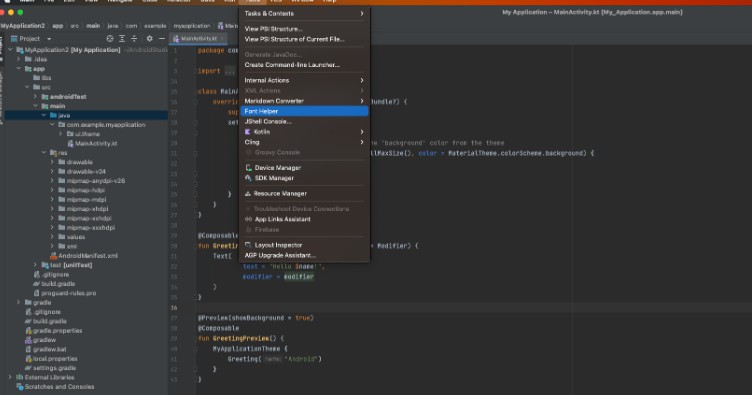Open SDK Manager from its icon
The height and width of the screenshot is (395, 752).
point(248,178)
